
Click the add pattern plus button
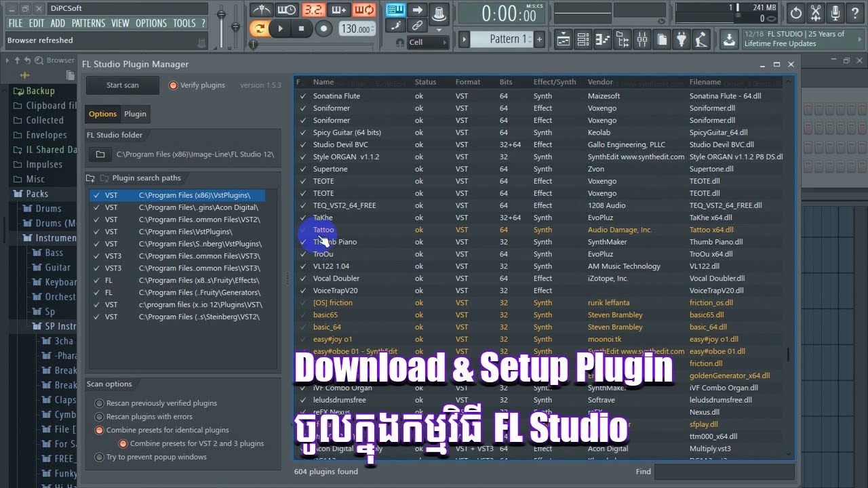tap(540, 39)
